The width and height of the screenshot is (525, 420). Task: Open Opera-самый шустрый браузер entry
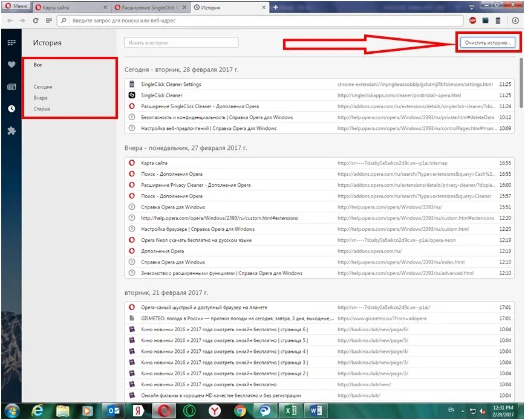pos(319,307)
